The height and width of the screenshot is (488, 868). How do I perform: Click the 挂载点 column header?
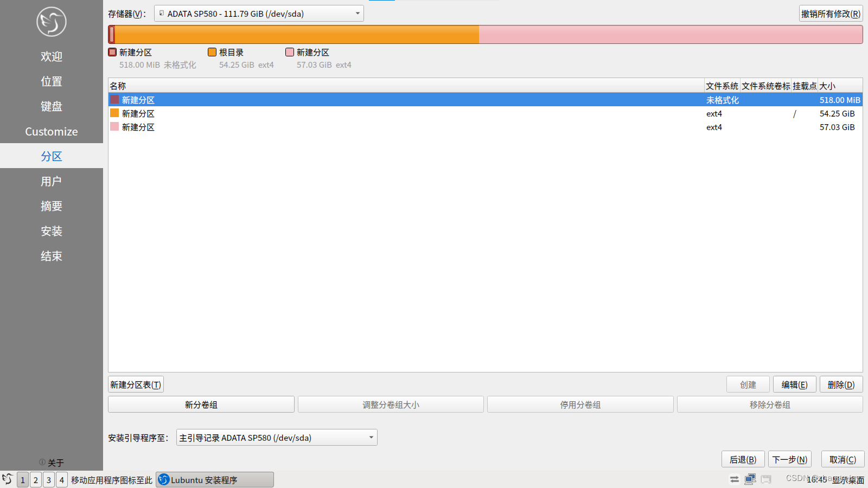click(x=805, y=86)
